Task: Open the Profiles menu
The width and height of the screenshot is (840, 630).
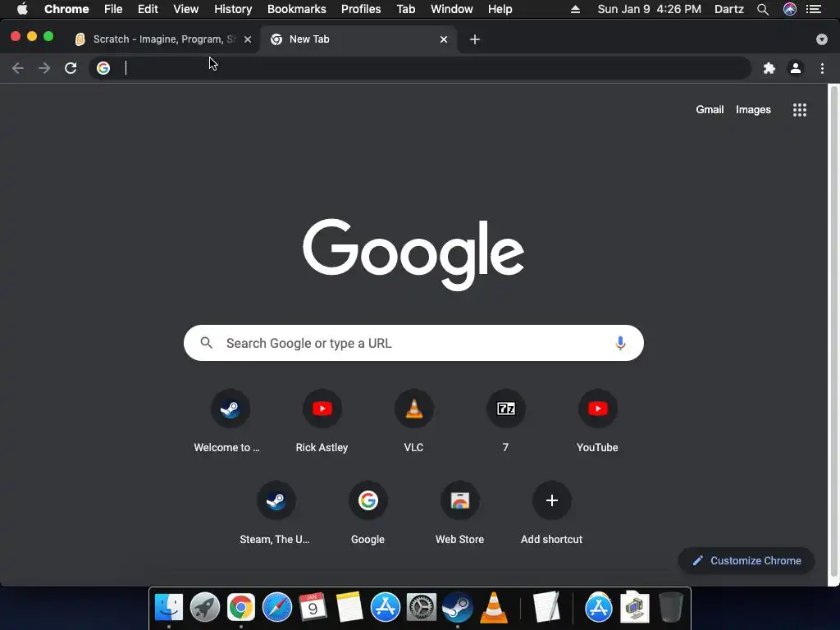Action: pos(361,9)
